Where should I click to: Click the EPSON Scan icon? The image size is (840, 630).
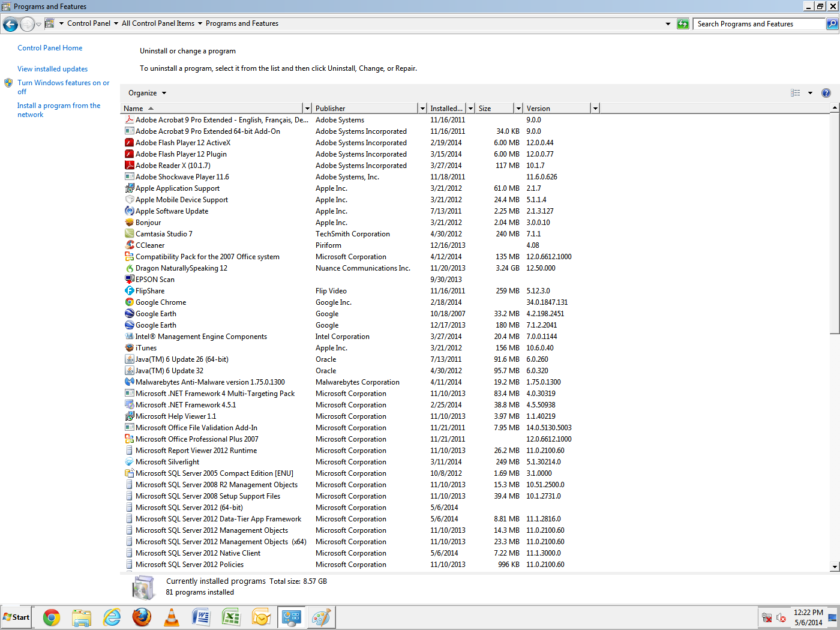point(129,280)
